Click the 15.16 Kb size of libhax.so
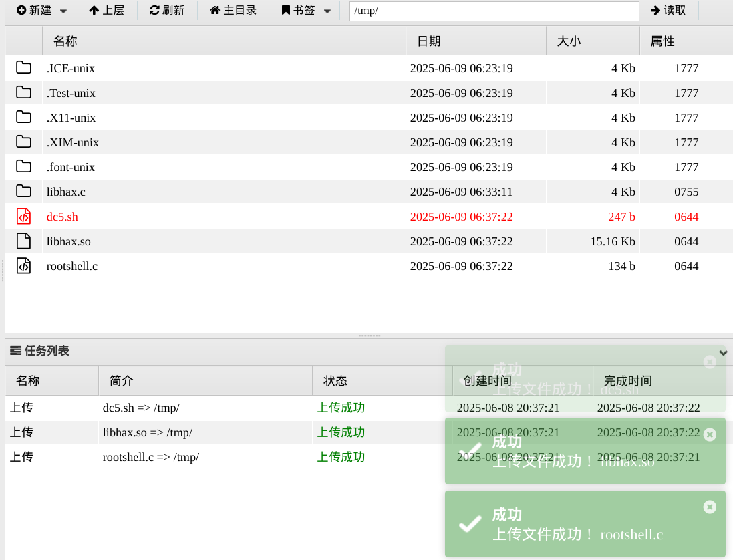 click(x=613, y=242)
